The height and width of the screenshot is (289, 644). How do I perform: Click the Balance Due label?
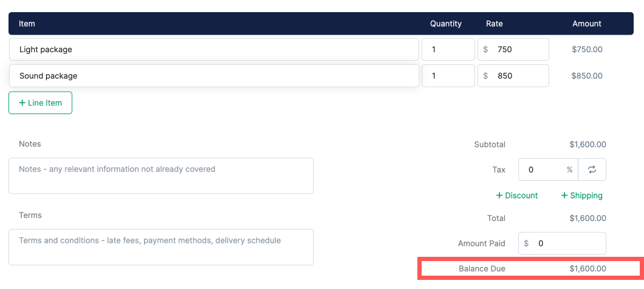click(482, 269)
